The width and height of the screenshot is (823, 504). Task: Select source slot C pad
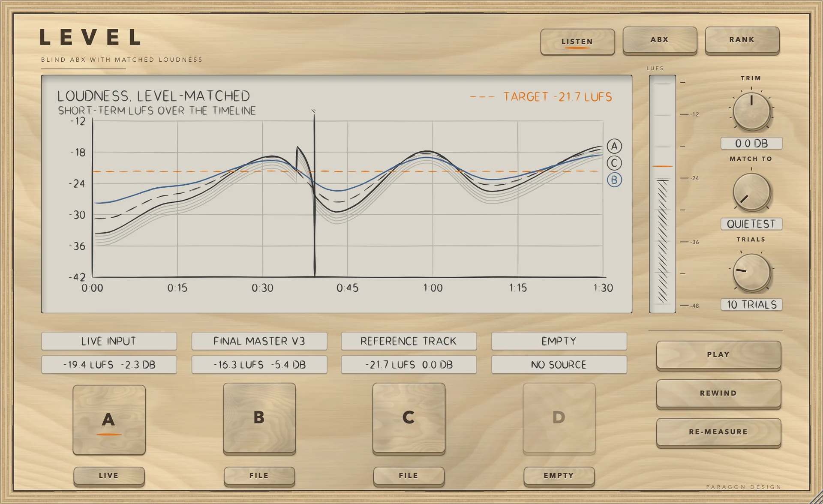click(409, 418)
